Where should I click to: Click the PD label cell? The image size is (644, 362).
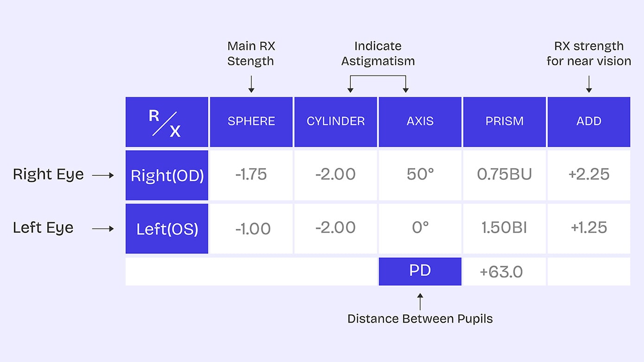(420, 271)
